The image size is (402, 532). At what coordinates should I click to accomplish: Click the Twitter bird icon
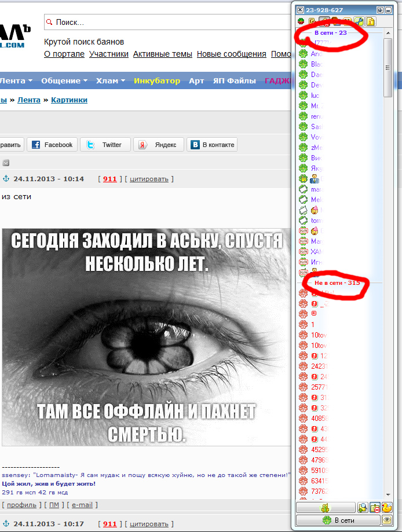90,145
